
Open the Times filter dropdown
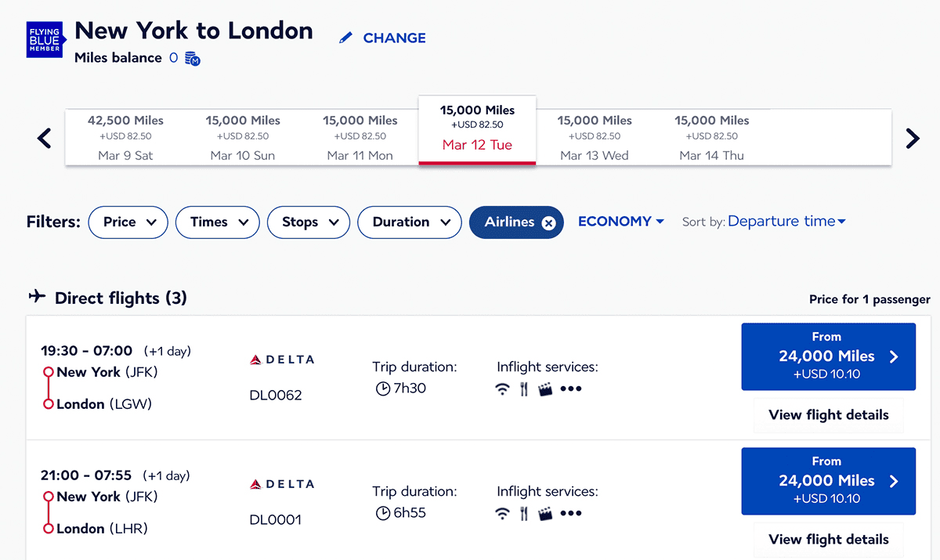[x=217, y=222]
